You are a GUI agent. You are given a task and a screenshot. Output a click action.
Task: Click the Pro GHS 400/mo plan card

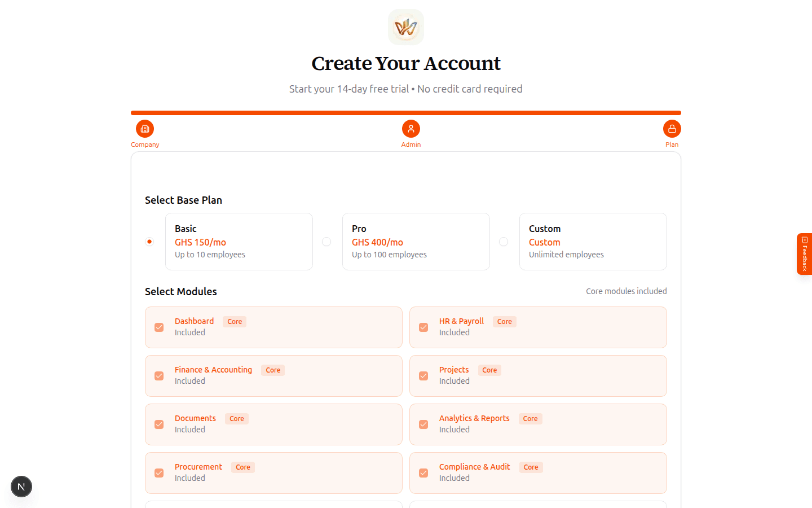(x=416, y=242)
